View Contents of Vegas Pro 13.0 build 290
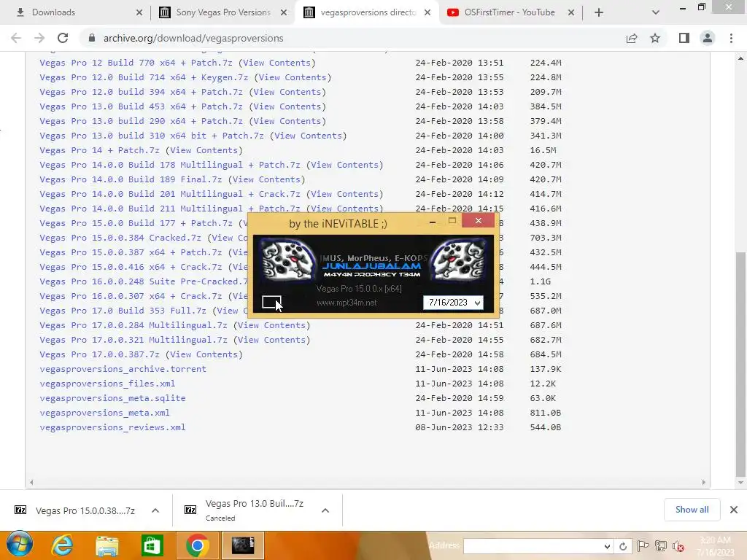Screen dimensions: 747x560 pos(287,121)
